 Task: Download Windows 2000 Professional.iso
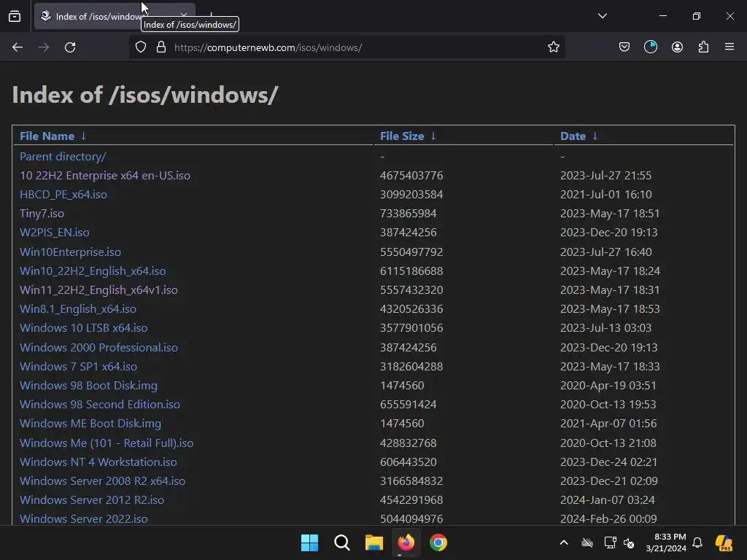98,348
